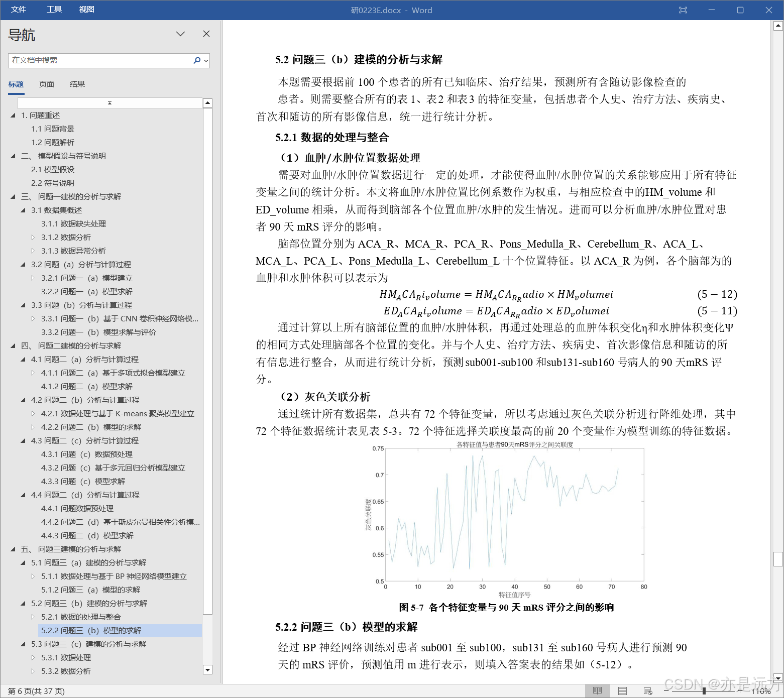Click the search magnifier icon in navigation pane
The height and width of the screenshot is (698, 784).
(197, 60)
